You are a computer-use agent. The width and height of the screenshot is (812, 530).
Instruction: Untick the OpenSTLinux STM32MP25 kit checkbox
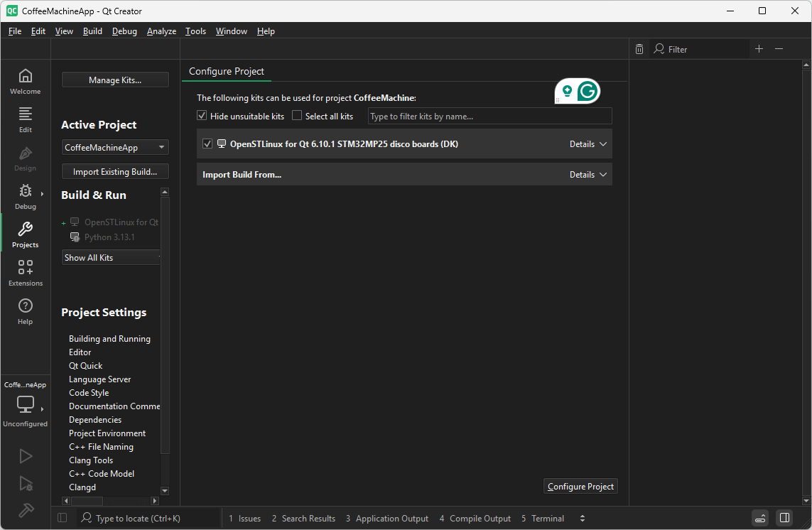(207, 144)
